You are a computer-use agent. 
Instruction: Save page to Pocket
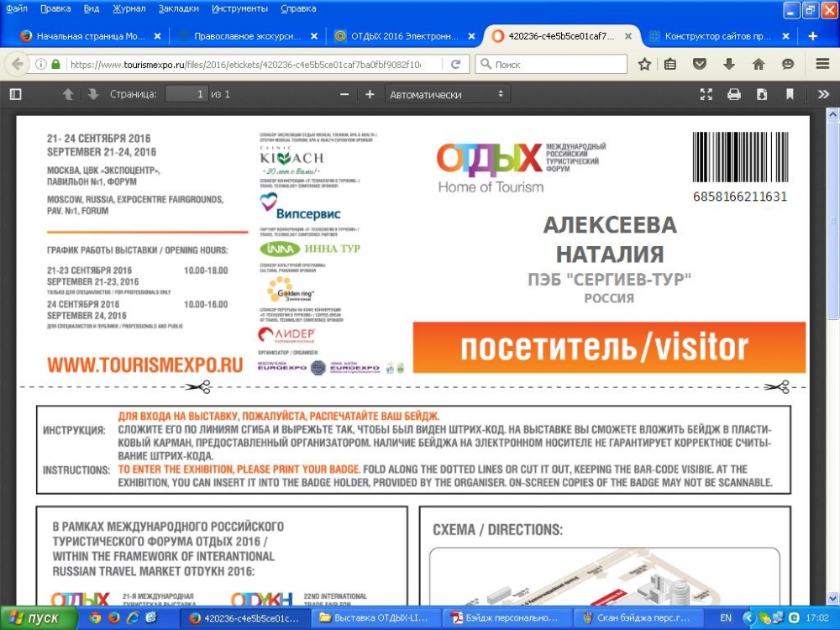pos(699,65)
